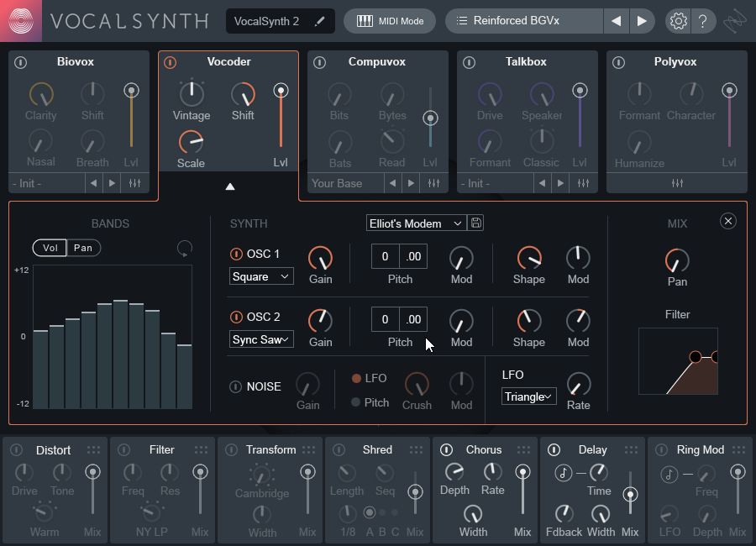The height and width of the screenshot is (546, 756).
Task: Open the Biovox Init preset name
Action: coord(47,183)
